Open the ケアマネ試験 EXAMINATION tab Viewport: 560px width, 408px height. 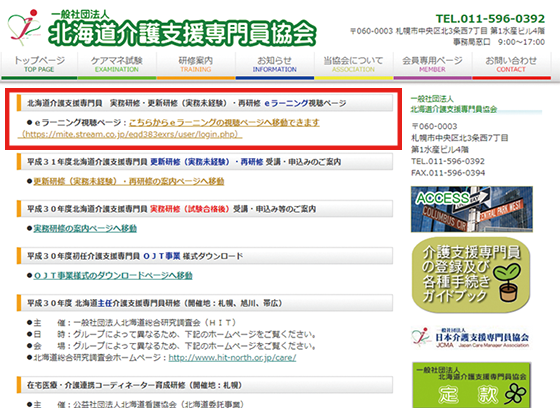point(117,65)
